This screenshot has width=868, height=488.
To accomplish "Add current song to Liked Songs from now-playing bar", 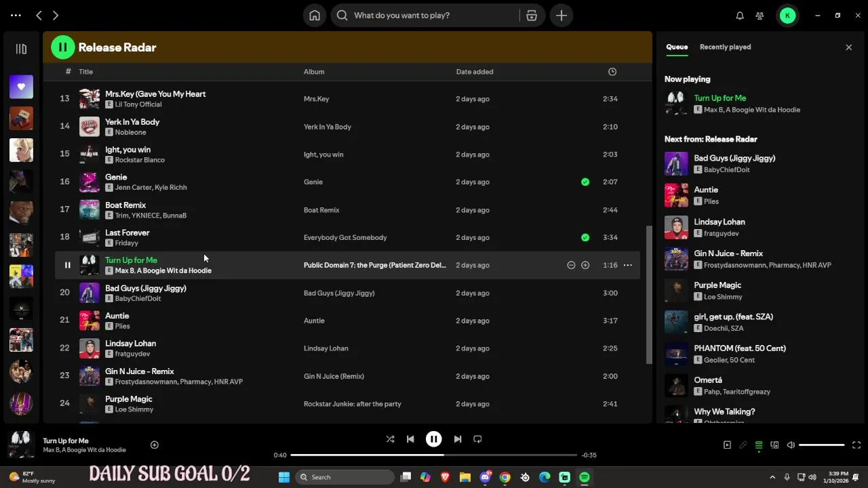I will click(154, 445).
